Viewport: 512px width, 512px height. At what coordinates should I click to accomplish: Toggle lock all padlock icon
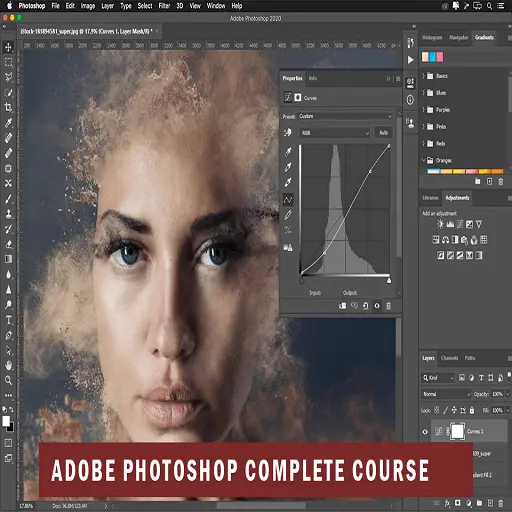point(472,410)
